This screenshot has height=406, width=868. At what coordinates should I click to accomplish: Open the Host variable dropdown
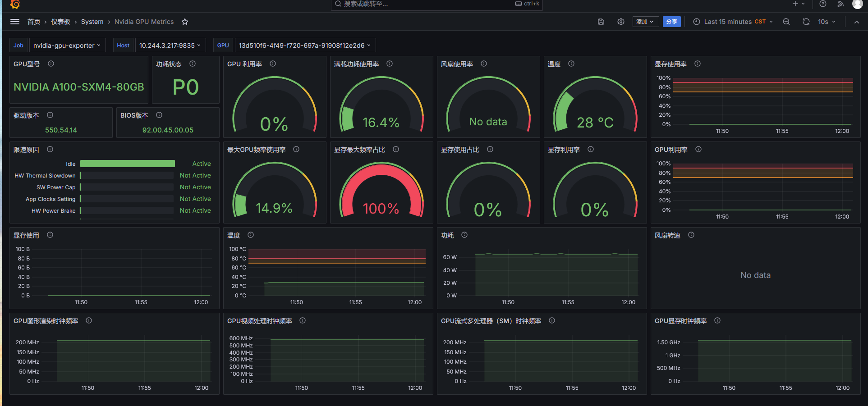(170, 45)
